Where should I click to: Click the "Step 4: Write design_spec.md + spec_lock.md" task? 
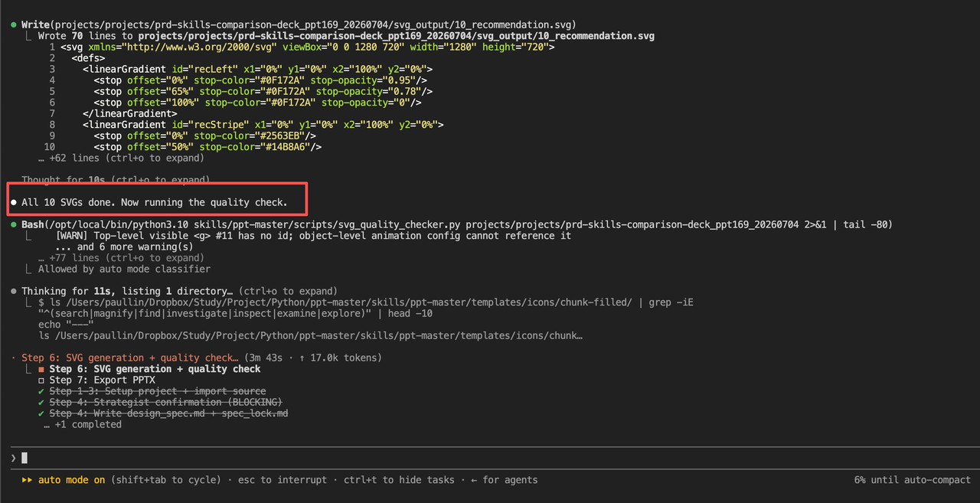(168, 413)
